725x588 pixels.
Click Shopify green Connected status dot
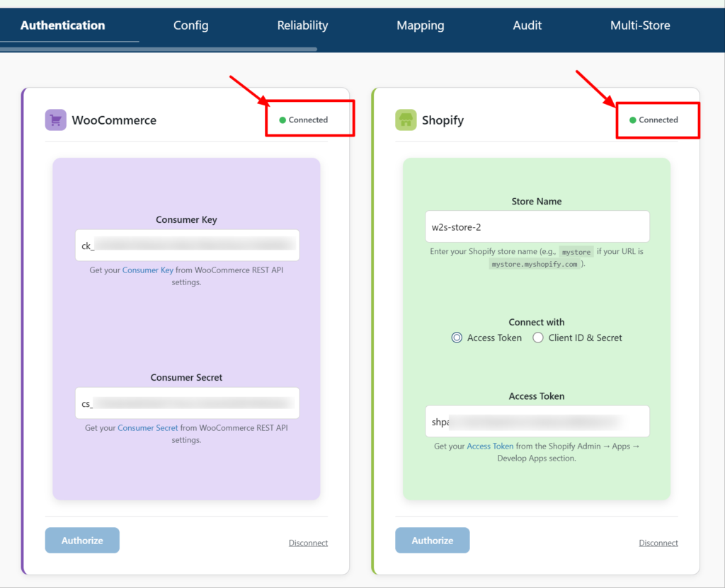[x=632, y=120]
